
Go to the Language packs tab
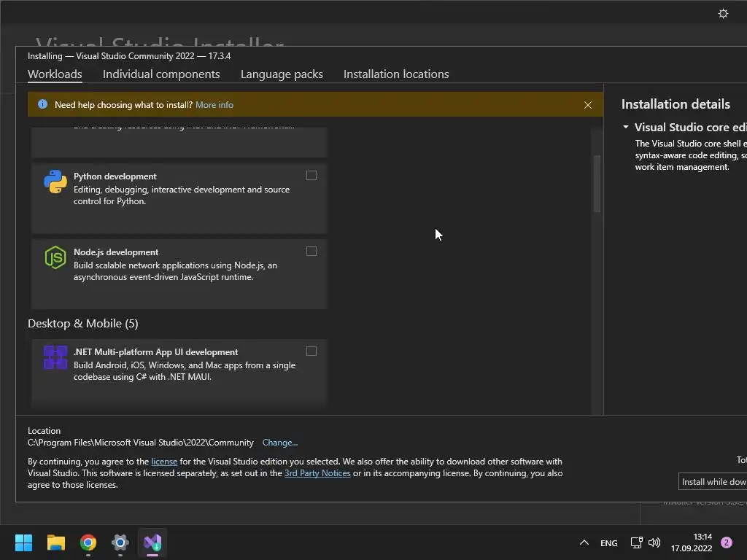point(282,74)
